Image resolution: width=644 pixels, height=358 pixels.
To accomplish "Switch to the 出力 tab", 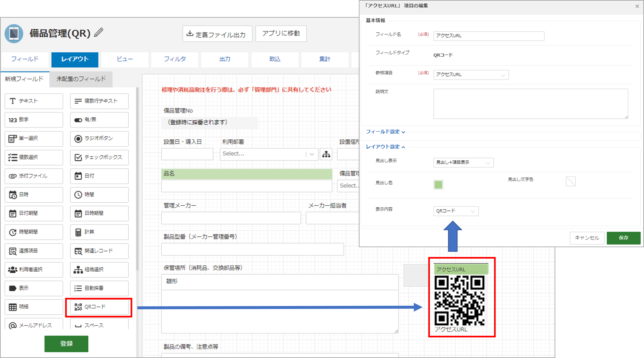I will coord(225,59).
